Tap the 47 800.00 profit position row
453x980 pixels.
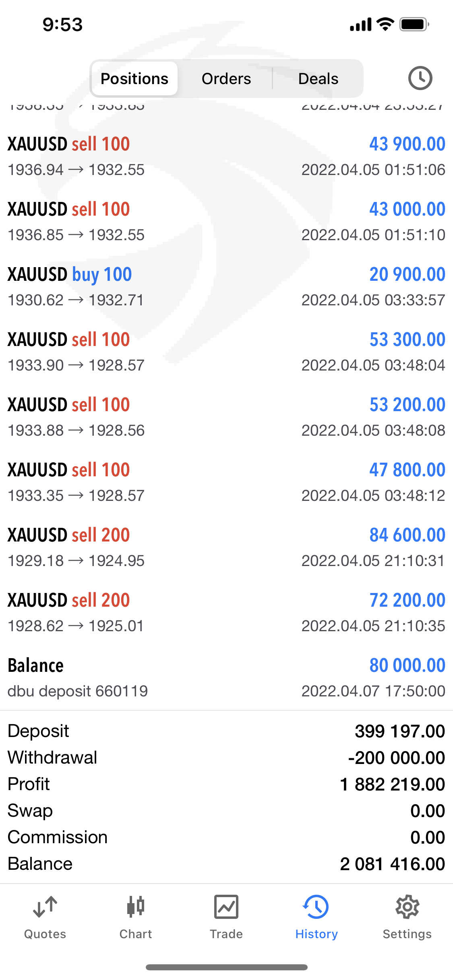[226, 482]
